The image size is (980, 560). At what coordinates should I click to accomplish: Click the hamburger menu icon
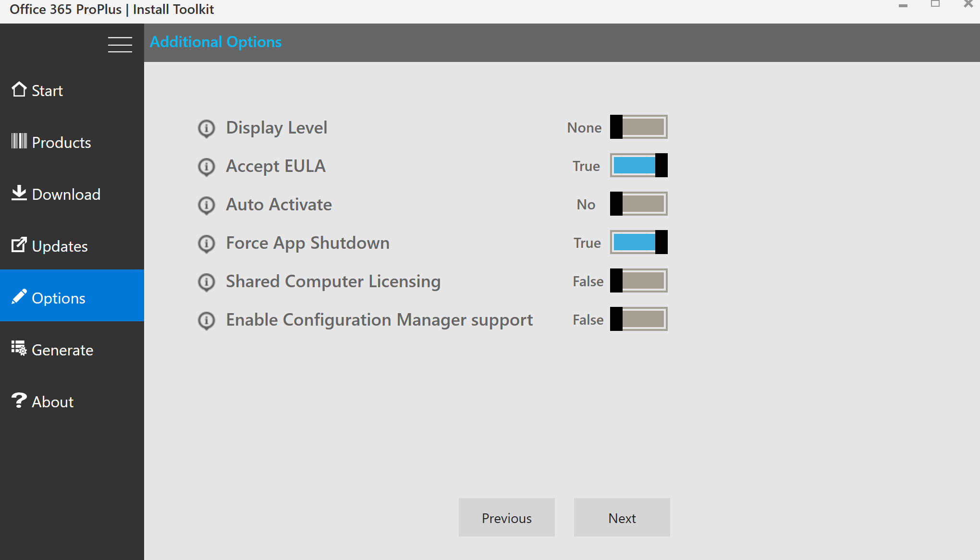tap(120, 44)
